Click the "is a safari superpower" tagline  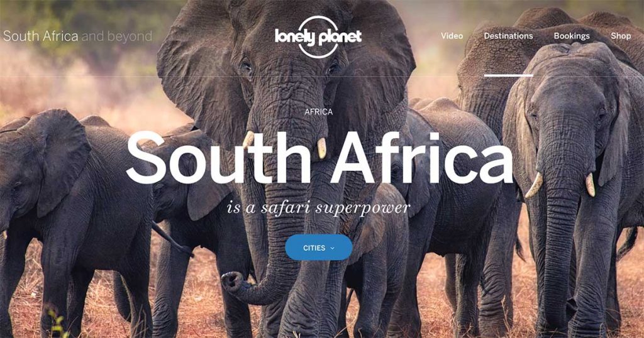(x=319, y=207)
